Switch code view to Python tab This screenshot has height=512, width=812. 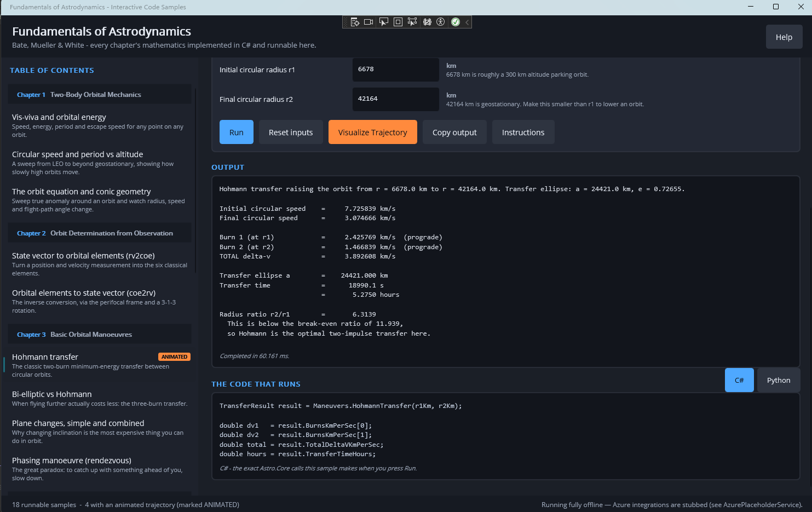779,380
